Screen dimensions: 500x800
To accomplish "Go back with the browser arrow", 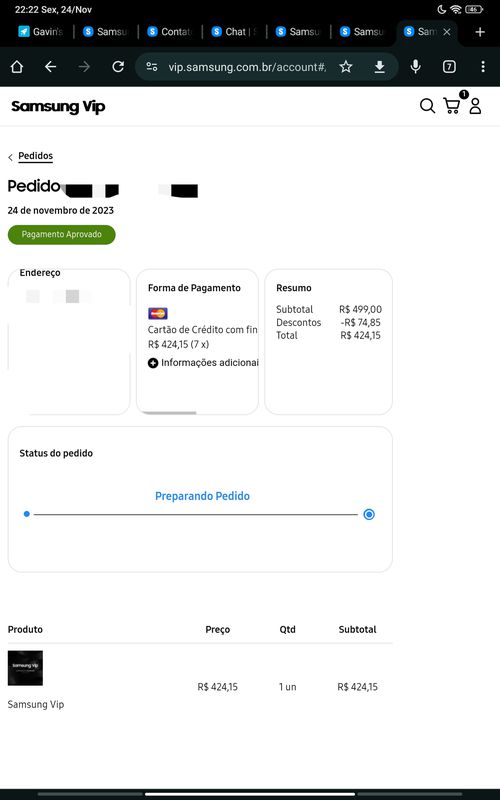I will 50,67.
